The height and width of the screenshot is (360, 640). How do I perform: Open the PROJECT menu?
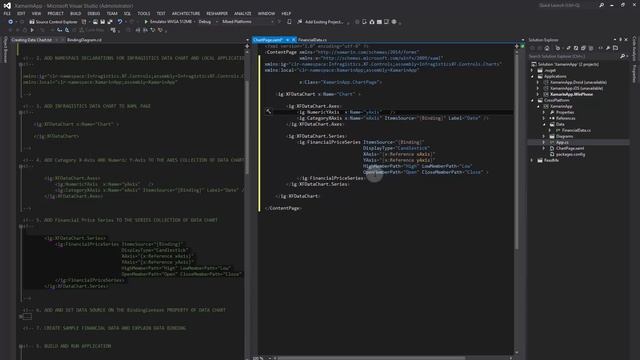pyautogui.click(x=56, y=13)
